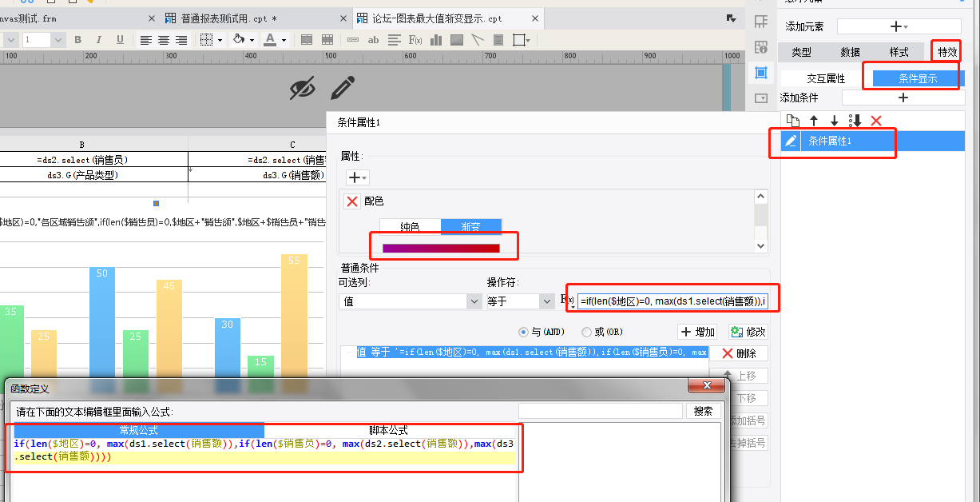Toggle italic text formatting
Viewport: 980px width, 502px height.
[99, 40]
